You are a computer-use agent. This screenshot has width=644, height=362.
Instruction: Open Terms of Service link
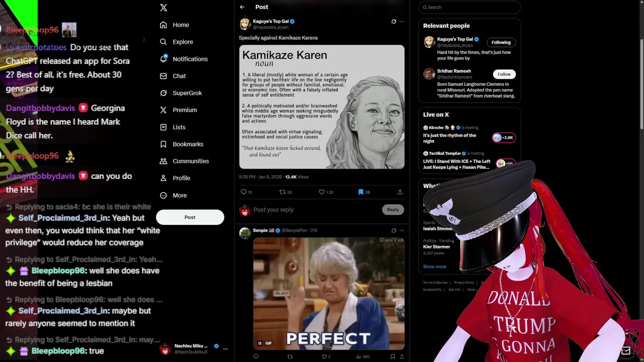point(435,283)
